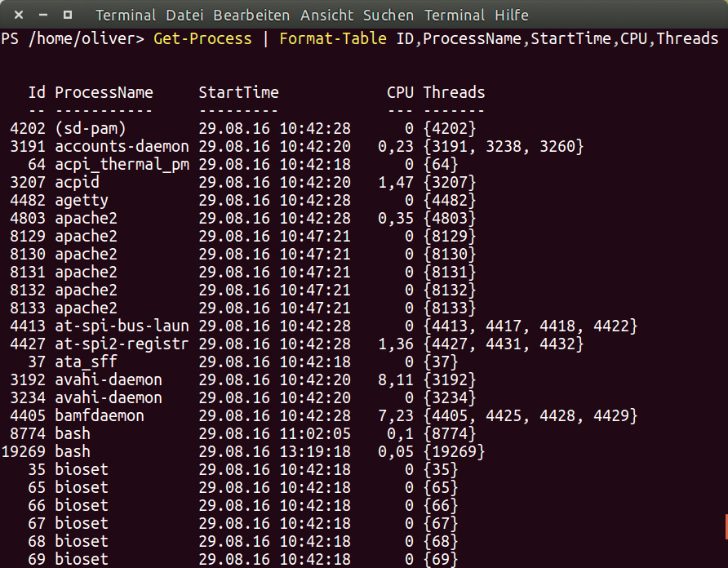The width and height of the screenshot is (728, 568).
Task: Select the bamfdaemon process name
Action: coord(100,416)
